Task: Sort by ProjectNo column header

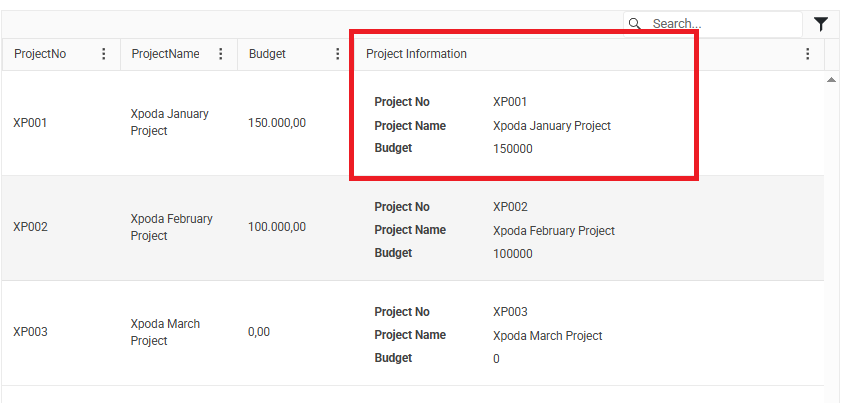Action: (40, 54)
